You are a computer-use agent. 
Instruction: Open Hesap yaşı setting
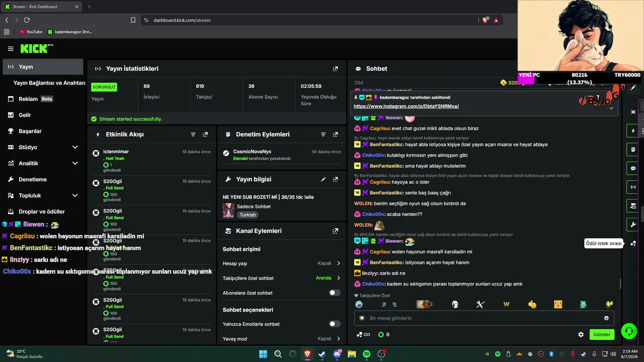(x=282, y=263)
